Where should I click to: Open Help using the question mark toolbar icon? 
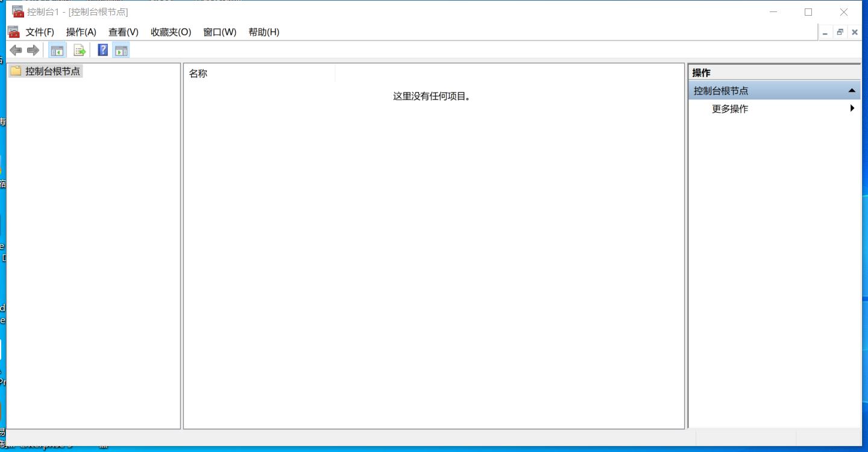click(102, 50)
